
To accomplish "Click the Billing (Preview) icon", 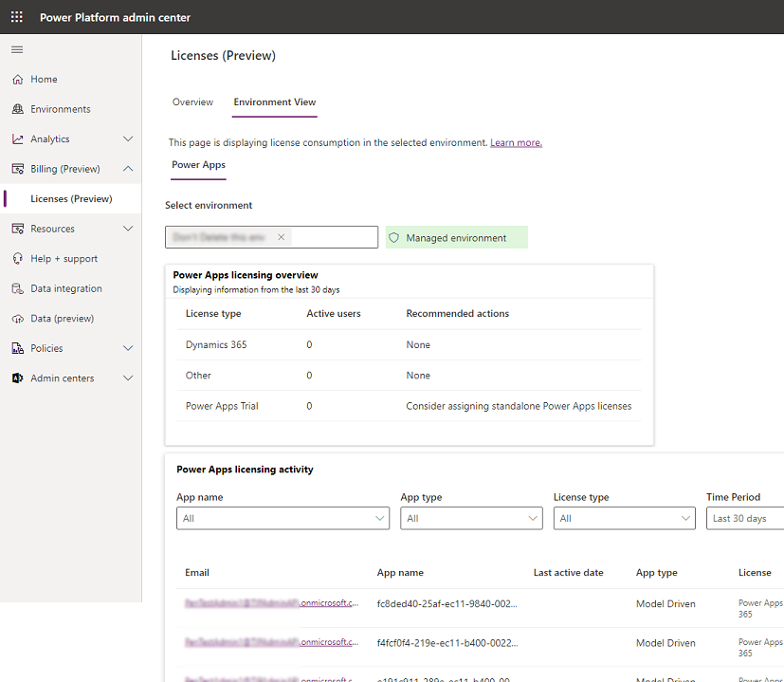I will [17, 169].
